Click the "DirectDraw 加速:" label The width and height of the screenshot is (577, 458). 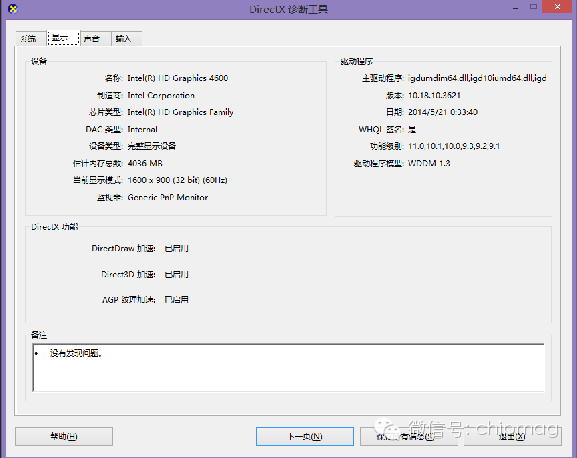124,248
